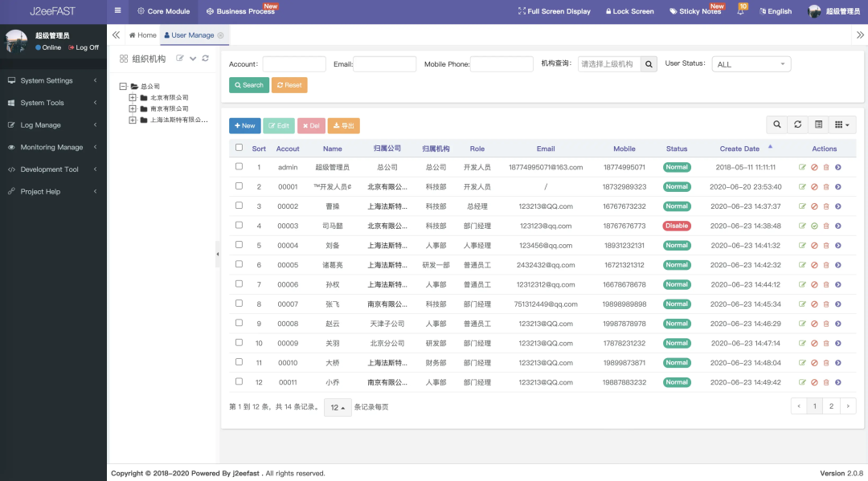Click the magnifier icon beside 机构查询 field

pyautogui.click(x=649, y=64)
